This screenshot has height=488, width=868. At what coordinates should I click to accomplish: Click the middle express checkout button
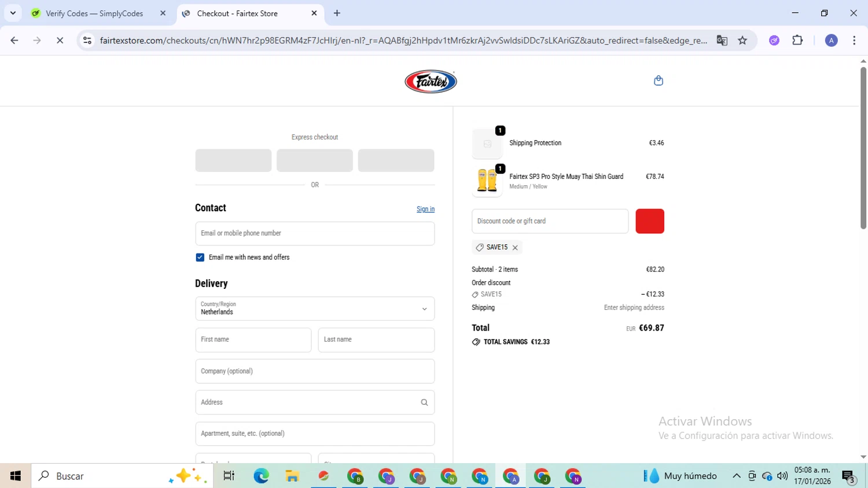[315, 160]
